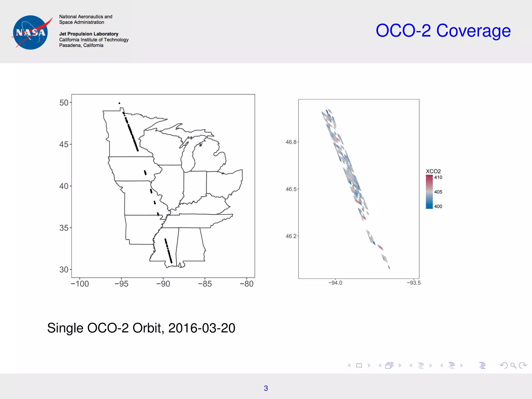The height and width of the screenshot is (399, 532).
Task: Click the 30 latitude label on left map
Action: coord(64,270)
